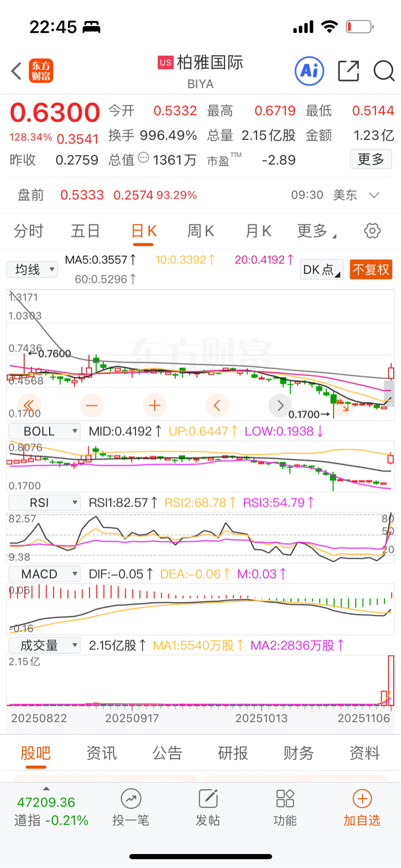The image size is (401, 868).
Task: Open chart settings hexagon gear icon
Action: 372,231
